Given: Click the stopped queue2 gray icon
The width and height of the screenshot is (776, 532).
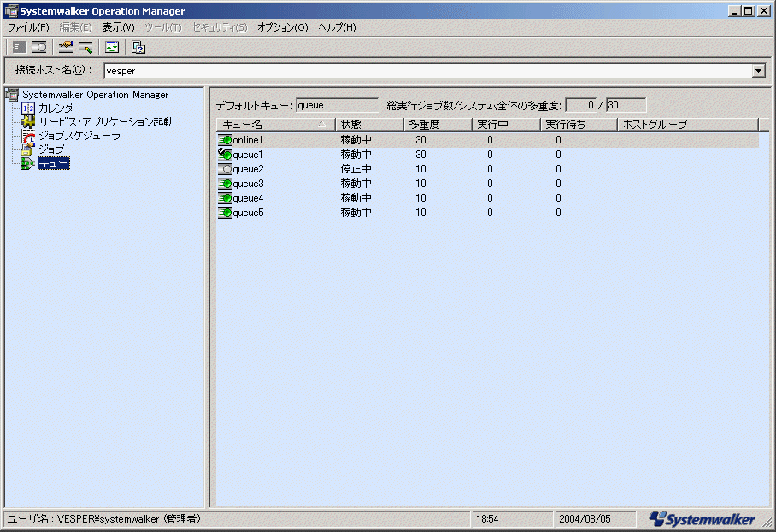Looking at the screenshot, I should click(x=225, y=169).
